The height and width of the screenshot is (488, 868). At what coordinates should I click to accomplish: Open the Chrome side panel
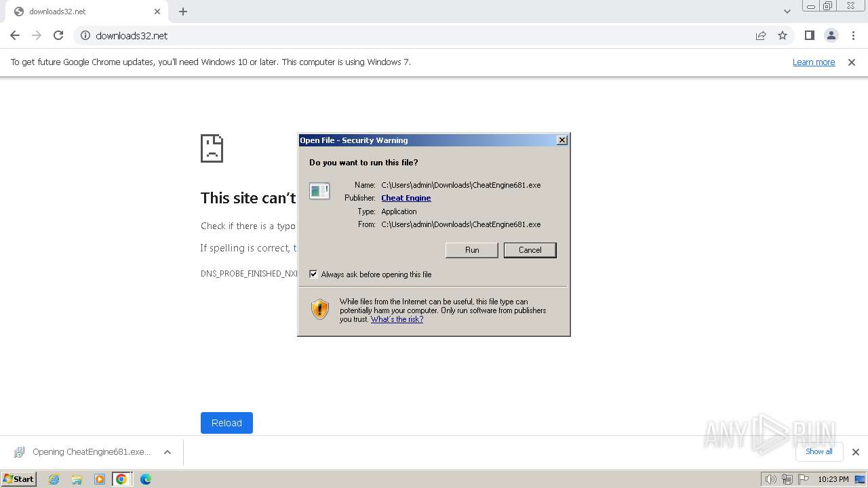coord(809,35)
